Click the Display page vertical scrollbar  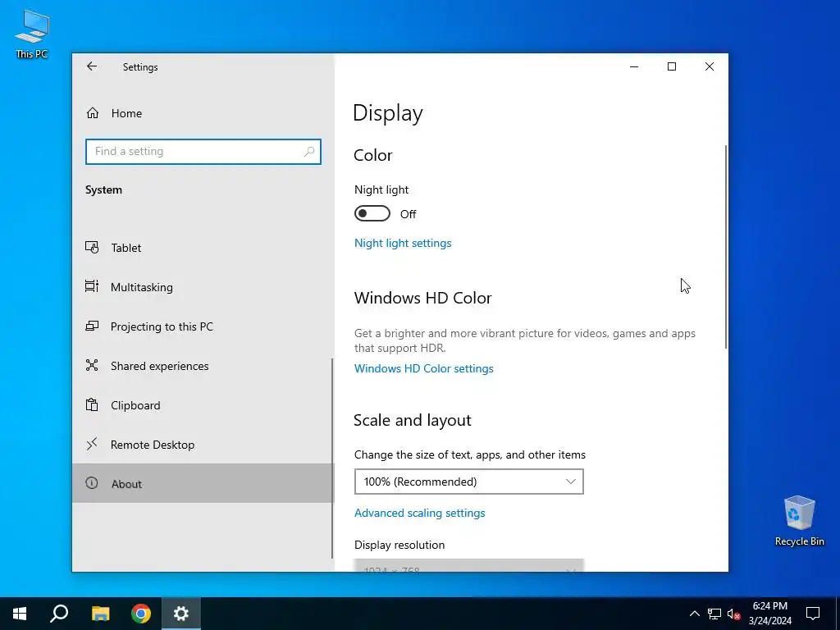point(726,246)
